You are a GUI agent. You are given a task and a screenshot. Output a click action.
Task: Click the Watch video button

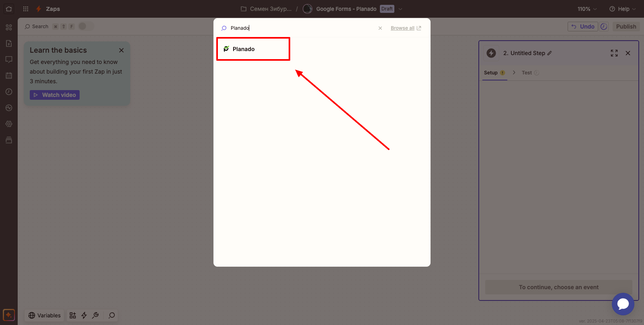click(x=55, y=95)
